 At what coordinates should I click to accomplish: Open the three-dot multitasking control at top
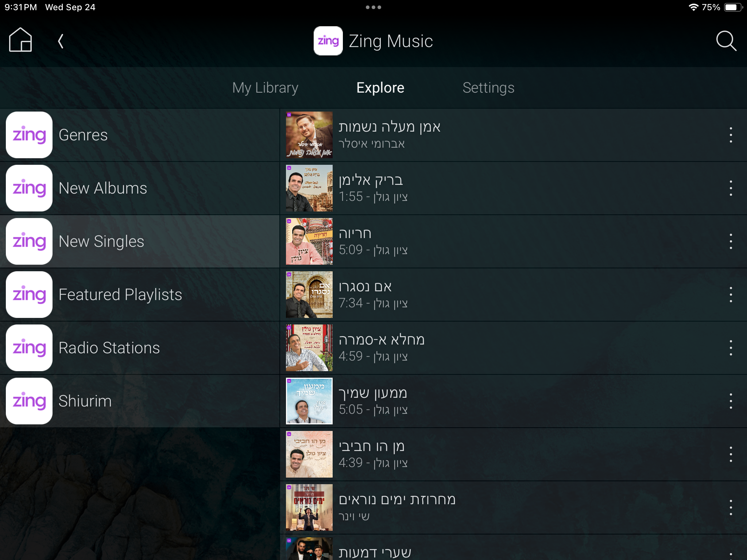[373, 7]
